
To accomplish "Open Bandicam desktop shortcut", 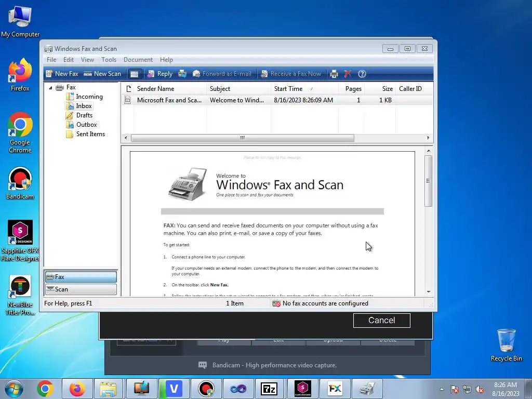I will click(x=20, y=183).
